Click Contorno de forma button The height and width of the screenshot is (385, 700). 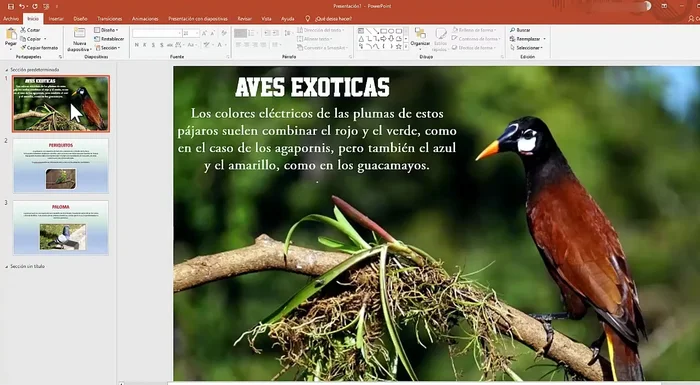(475, 39)
